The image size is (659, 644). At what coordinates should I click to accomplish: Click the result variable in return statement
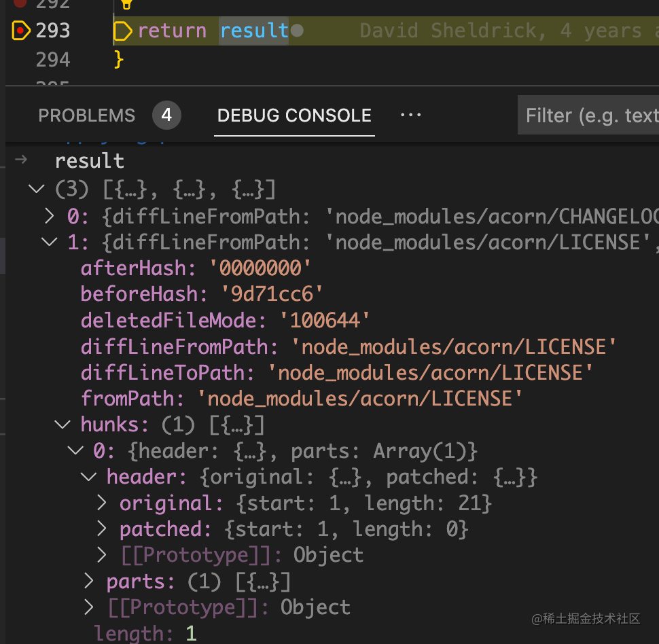coord(254,31)
